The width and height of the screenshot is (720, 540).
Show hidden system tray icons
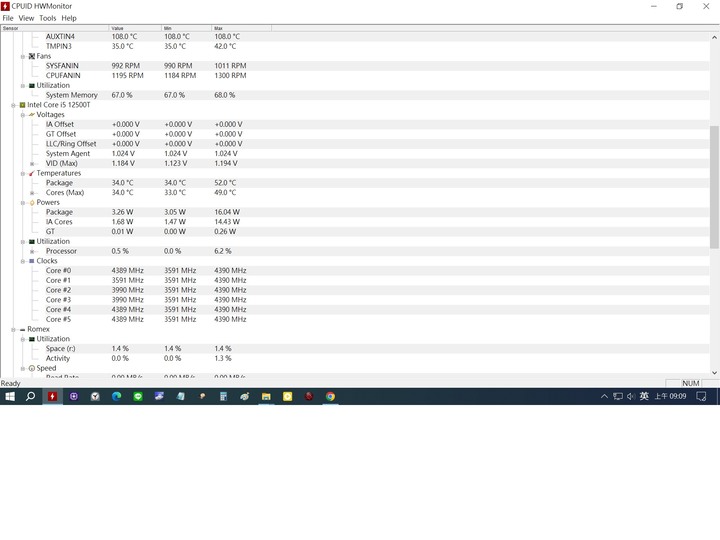[x=604, y=396]
